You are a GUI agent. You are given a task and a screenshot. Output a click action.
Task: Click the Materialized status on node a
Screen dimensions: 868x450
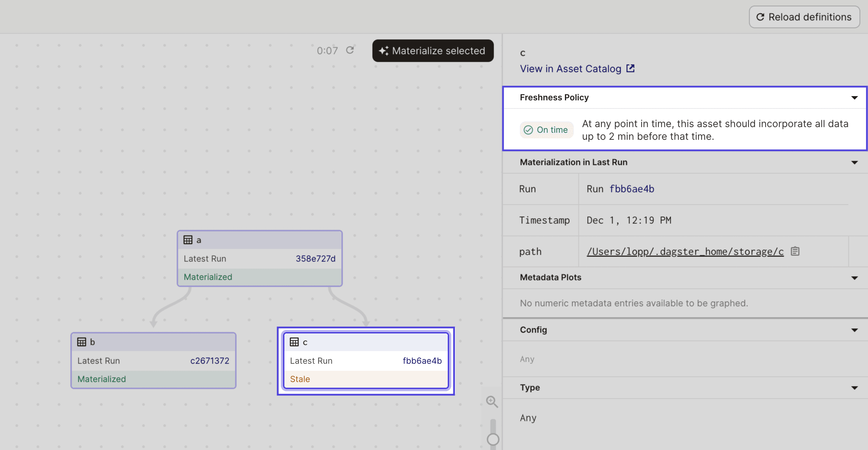208,277
